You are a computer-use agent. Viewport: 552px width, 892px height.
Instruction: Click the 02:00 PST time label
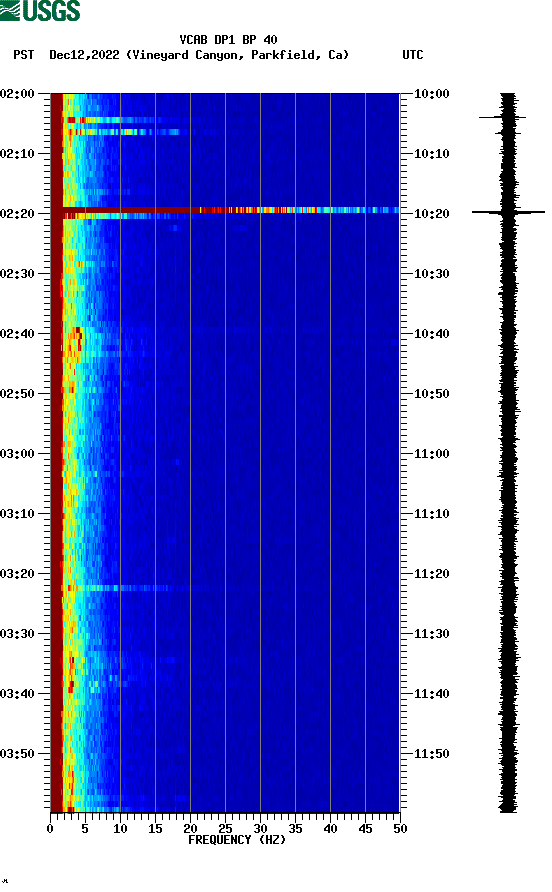[17, 94]
